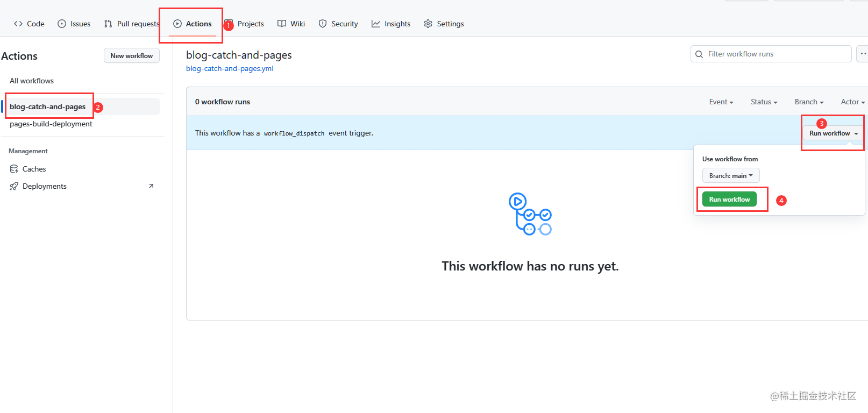Select the Actions tab
The width and height of the screenshot is (868, 413).
coord(193,24)
